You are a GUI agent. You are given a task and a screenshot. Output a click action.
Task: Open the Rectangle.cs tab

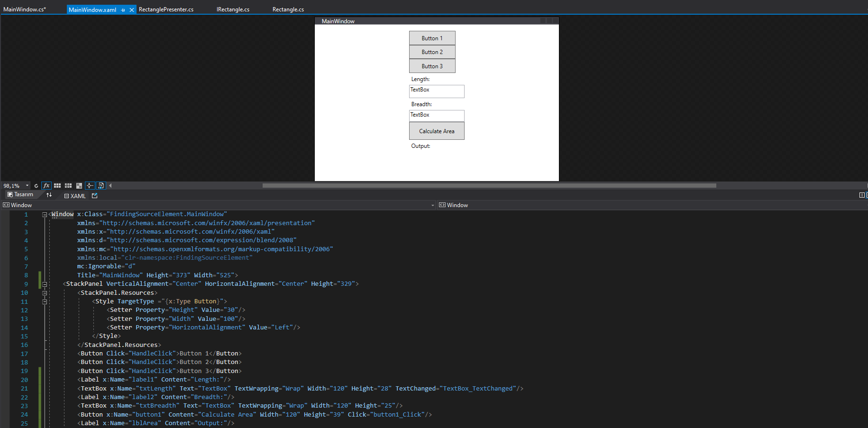point(288,9)
